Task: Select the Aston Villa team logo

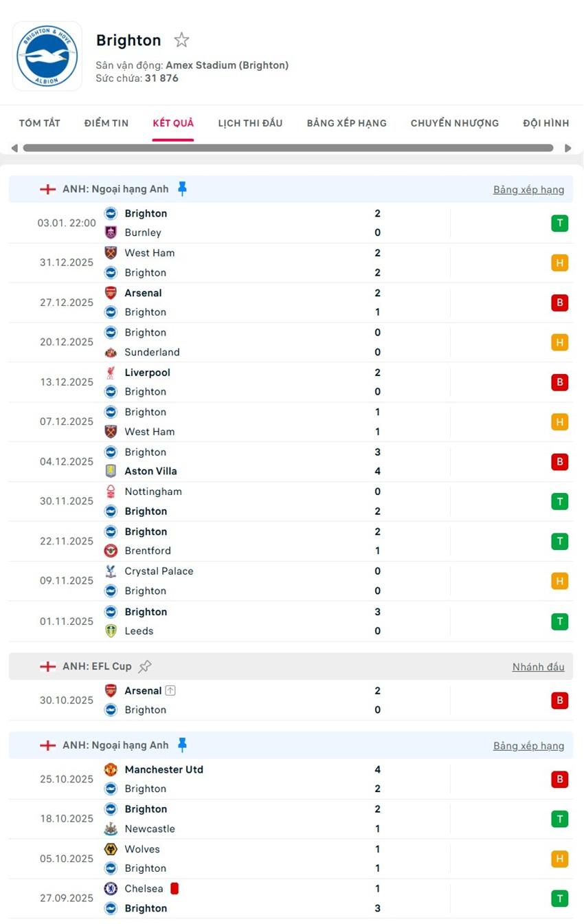Action: (x=111, y=471)
